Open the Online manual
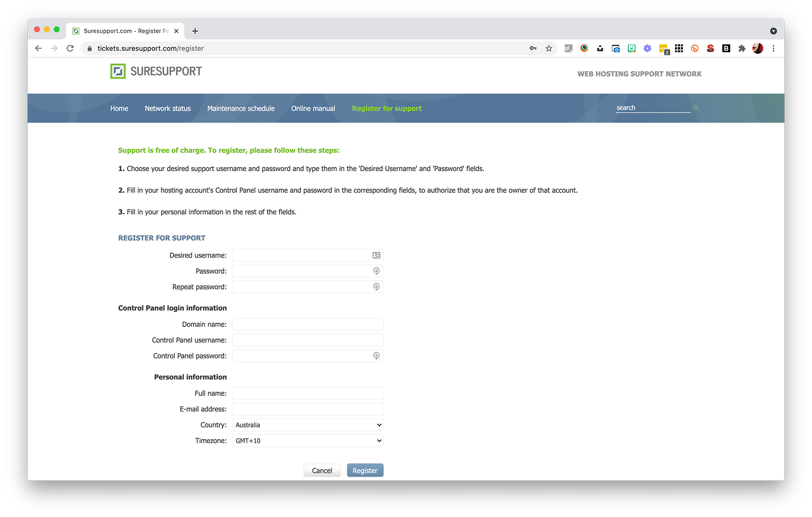The image size is (812, 517). coord(313,108)
